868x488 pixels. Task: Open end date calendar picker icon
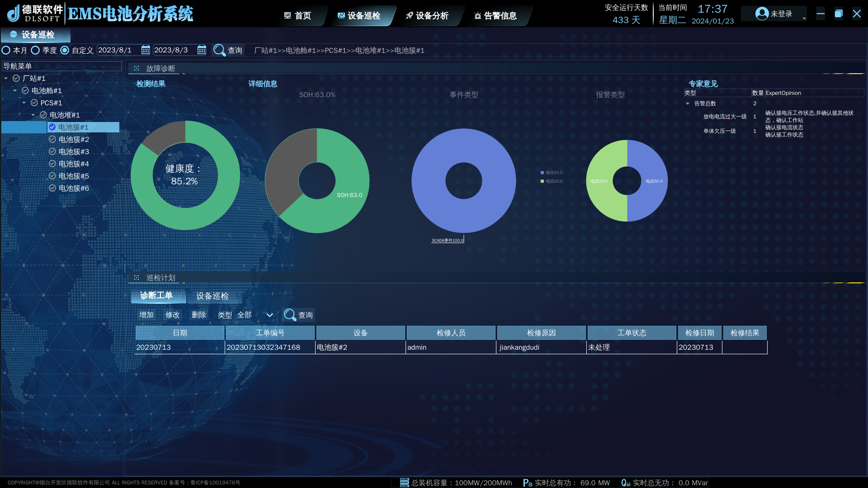click(x=202, y=50)
